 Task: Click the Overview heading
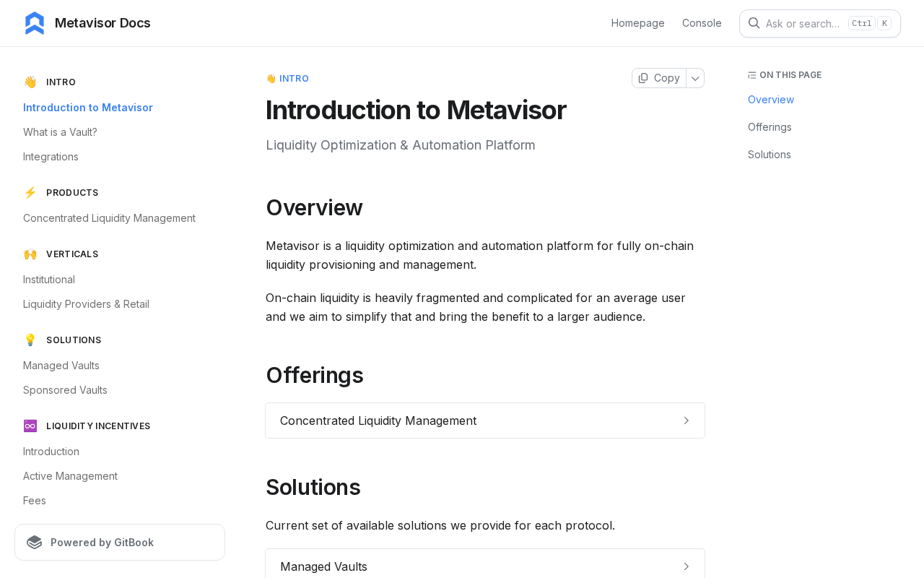[314, 207]
